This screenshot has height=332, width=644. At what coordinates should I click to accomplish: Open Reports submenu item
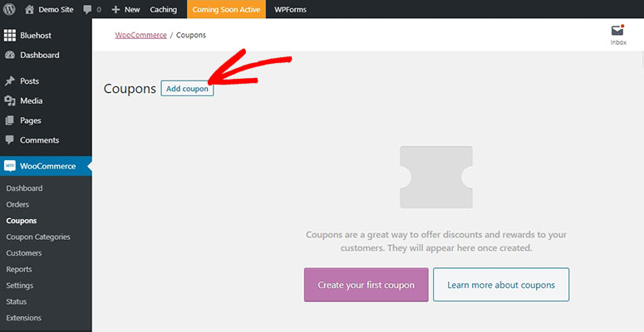(x=19, y=269)
